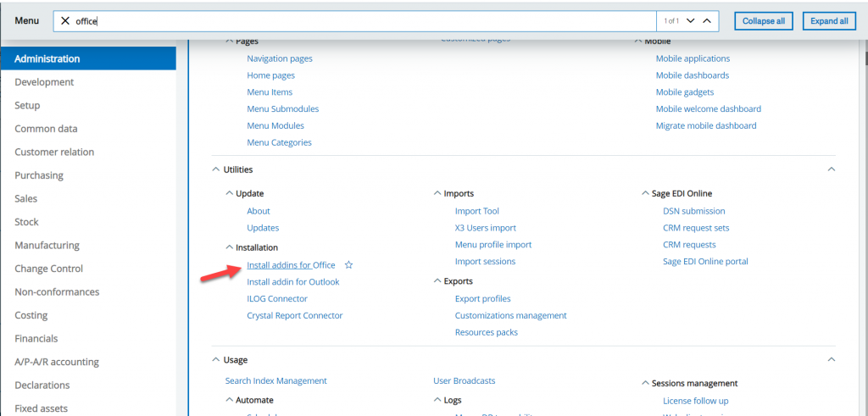The height and width of the screenshot is (416, 868).
Task: Open Install addin for Outlook link
Action: pos(293,281)
